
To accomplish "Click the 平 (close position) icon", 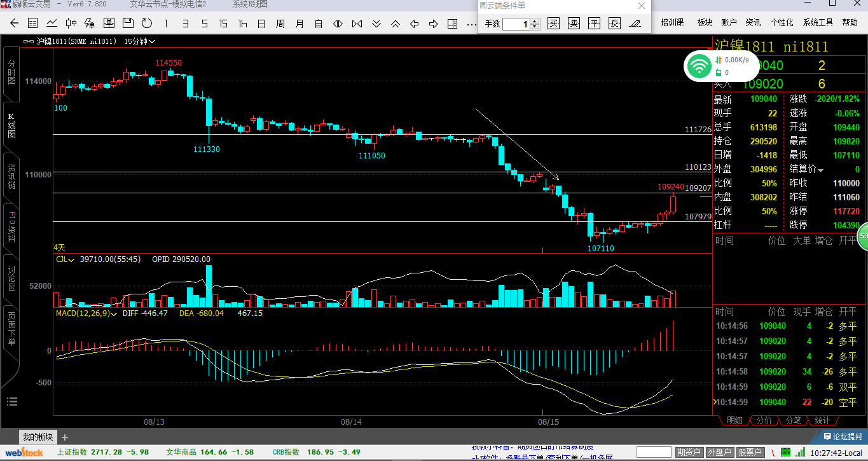I will tap(594, 24).
